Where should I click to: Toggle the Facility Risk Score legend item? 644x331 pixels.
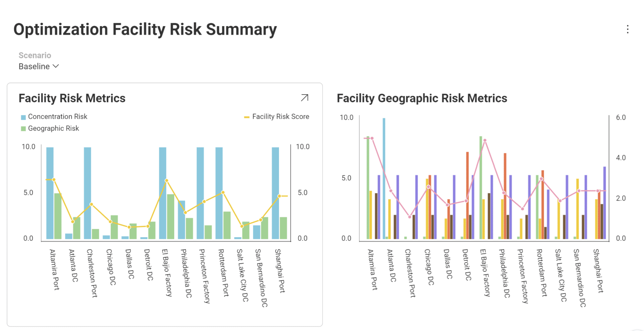pos(277,117)
